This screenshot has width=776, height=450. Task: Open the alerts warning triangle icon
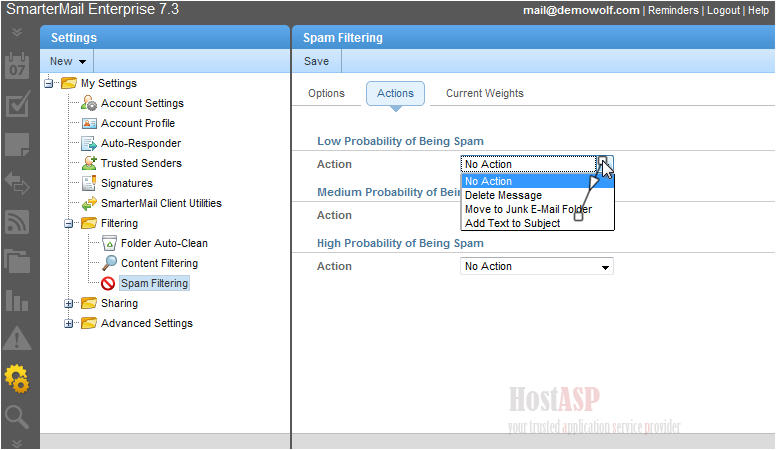[17, 339]
